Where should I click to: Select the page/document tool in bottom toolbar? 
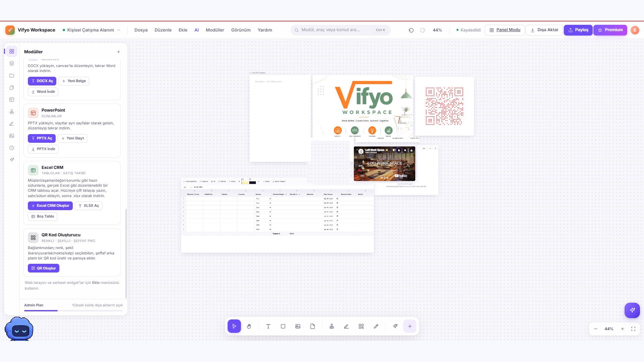313,326
